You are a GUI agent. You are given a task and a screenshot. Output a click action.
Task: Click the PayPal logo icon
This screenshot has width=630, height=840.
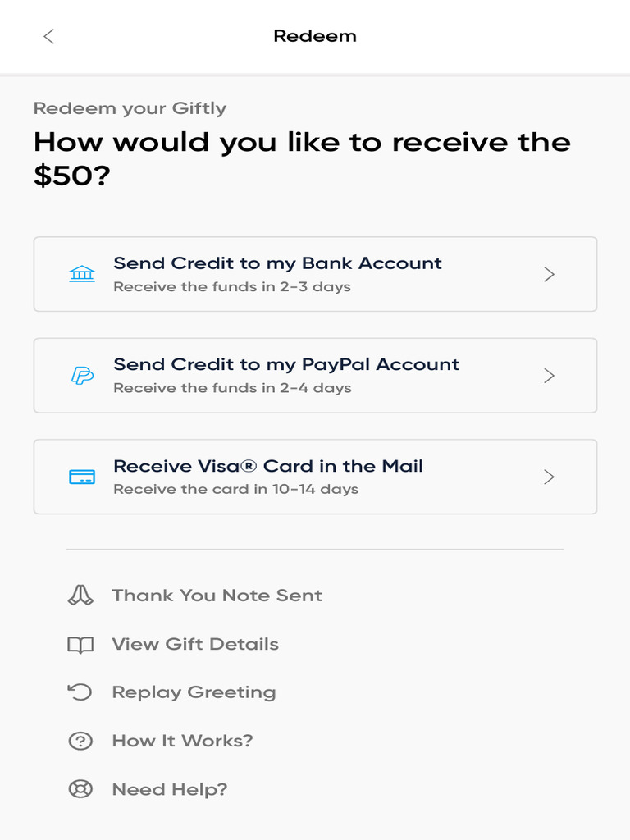pos(82,376)
